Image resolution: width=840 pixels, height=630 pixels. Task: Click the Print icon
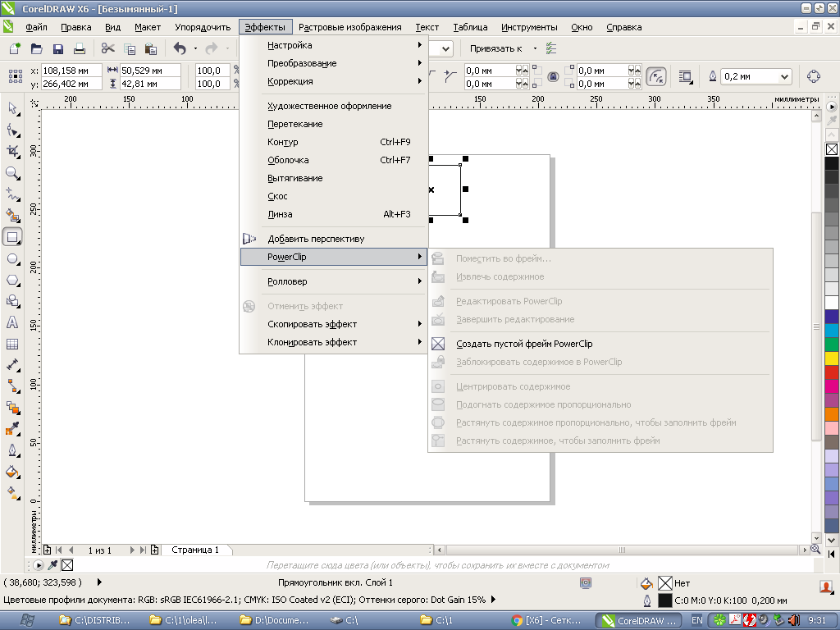[x=80, y=48]
